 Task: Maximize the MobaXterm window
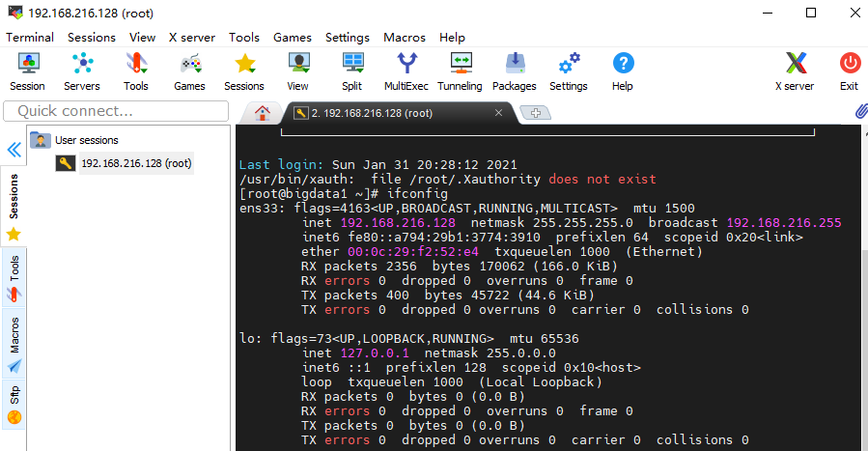tap(811, 13)
